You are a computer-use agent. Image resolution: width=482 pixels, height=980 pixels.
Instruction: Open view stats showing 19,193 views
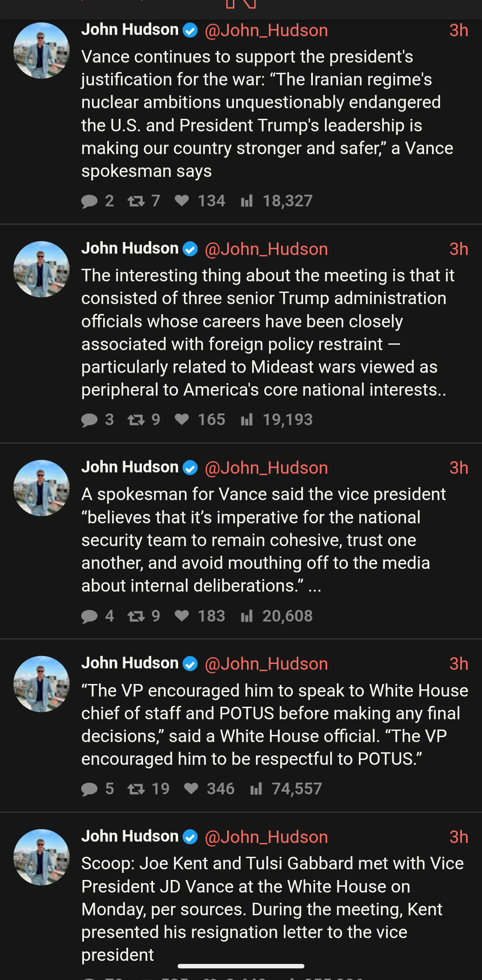pyautogui.click(x=247, y=420)
